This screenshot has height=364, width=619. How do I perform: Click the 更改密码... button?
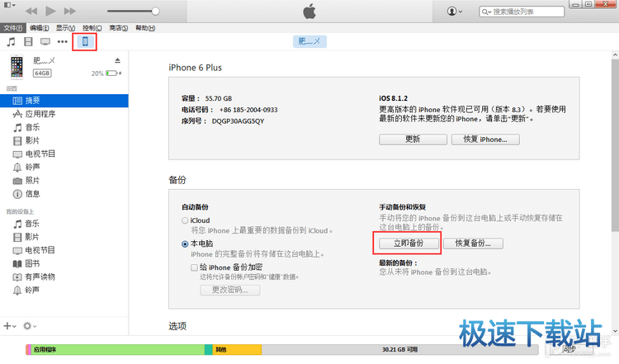click(x=229, y=291)
